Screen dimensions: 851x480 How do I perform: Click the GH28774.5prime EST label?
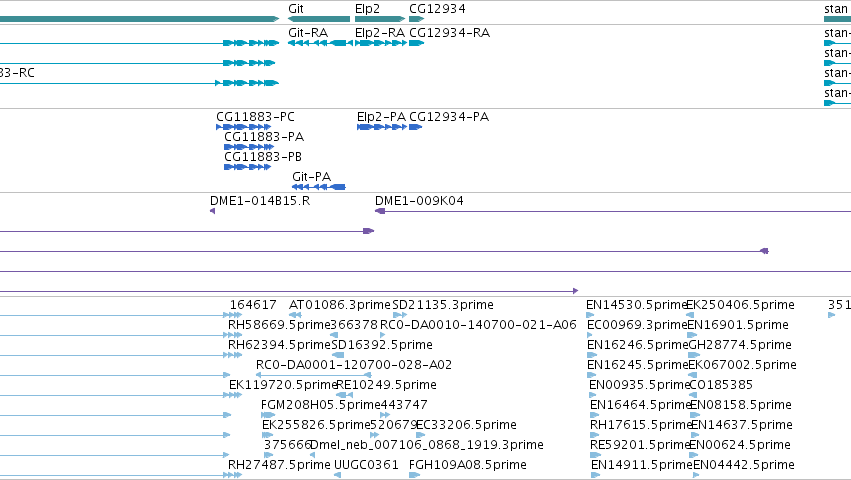coord(740,345)
